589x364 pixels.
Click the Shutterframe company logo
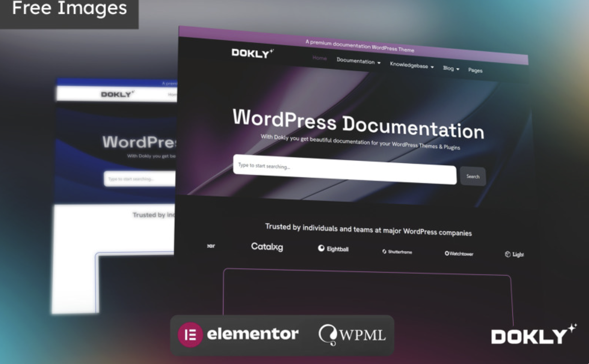[397, 252]
